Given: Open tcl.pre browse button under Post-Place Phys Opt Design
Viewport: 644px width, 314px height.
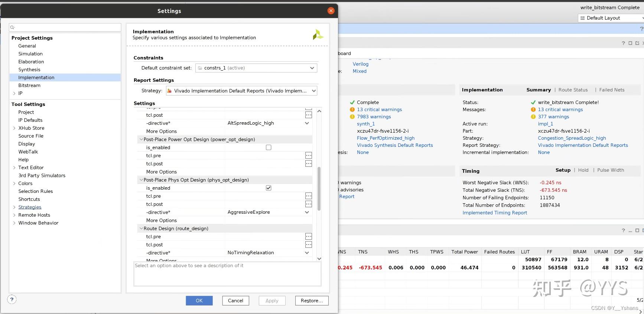Looking at the screenshot, I should [309, 196].
